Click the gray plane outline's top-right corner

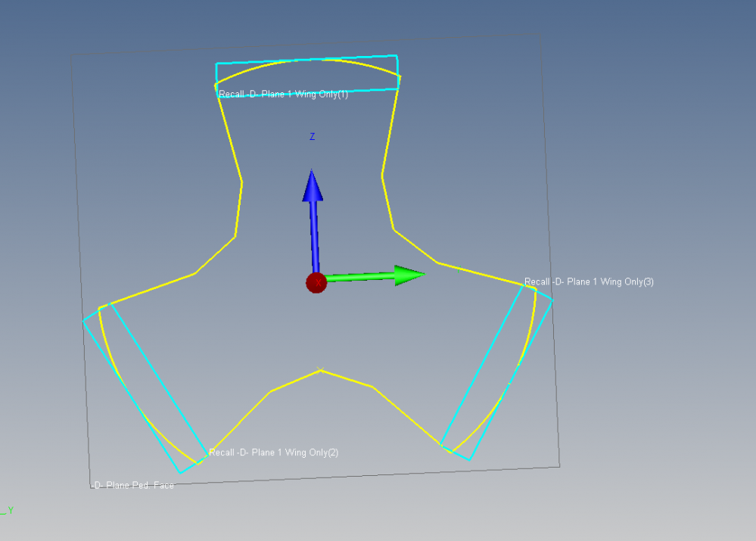tap(541, 33)
